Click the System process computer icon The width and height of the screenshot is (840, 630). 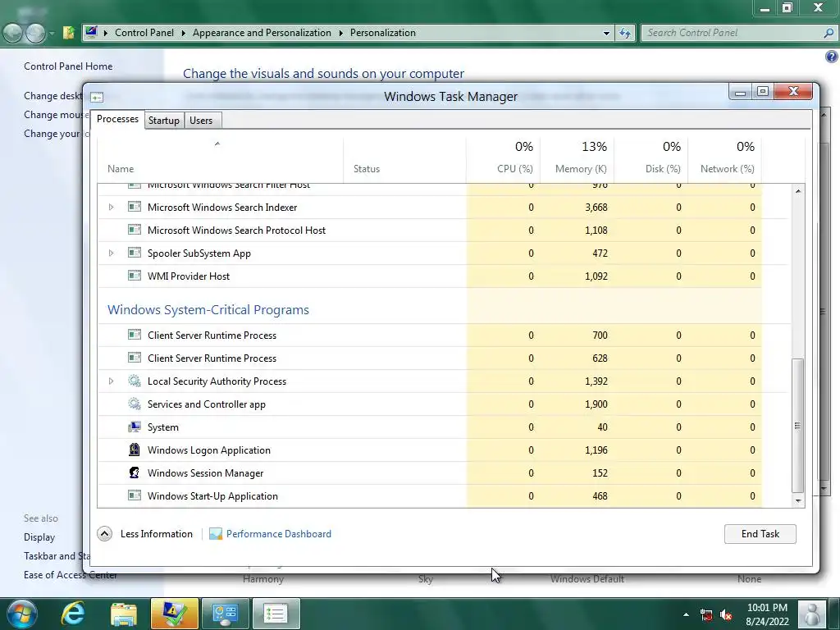tap(135, 427)
